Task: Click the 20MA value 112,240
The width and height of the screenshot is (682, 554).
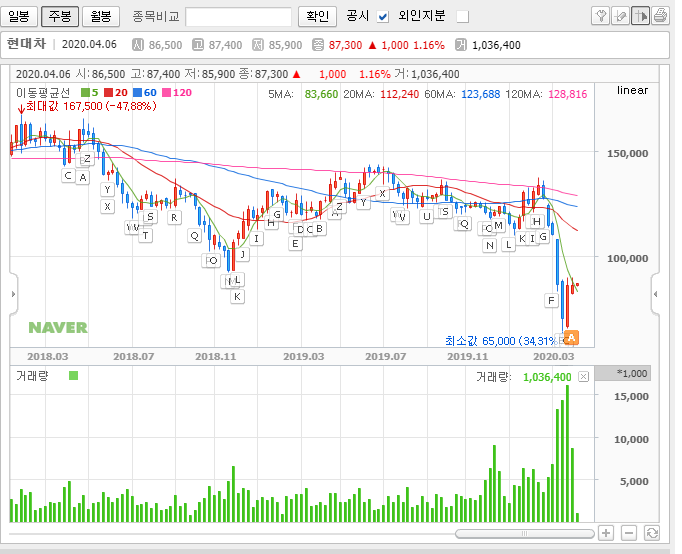Action: click(400, 94)
